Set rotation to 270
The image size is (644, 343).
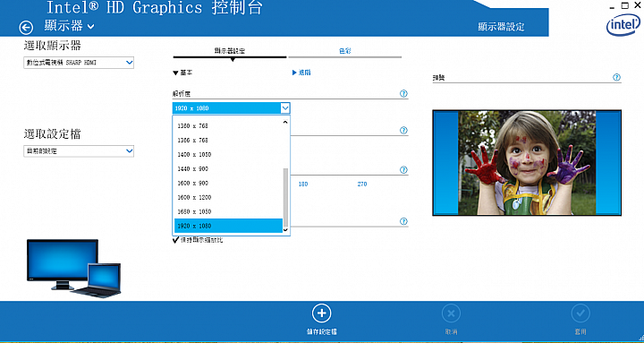[362, 184]
